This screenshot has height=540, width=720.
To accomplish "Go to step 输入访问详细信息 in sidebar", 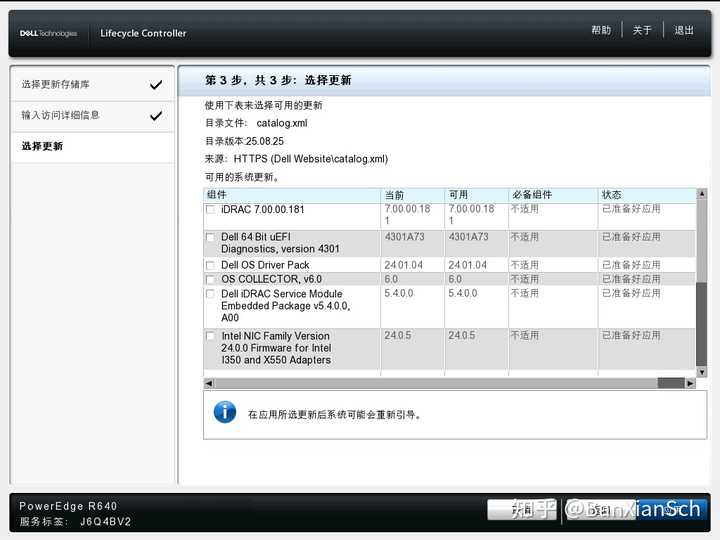I will tap(92, 115).
